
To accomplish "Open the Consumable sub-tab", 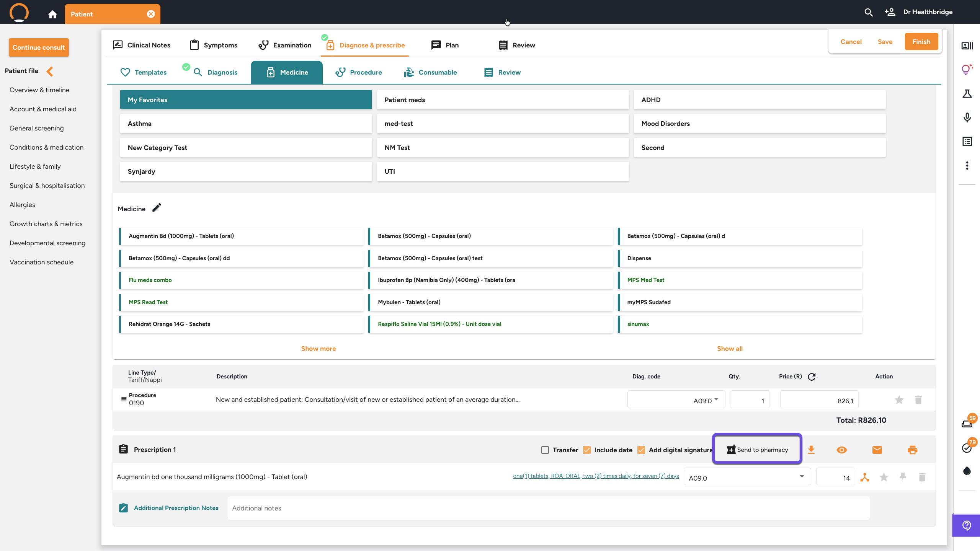I will [x=430, y=72].
